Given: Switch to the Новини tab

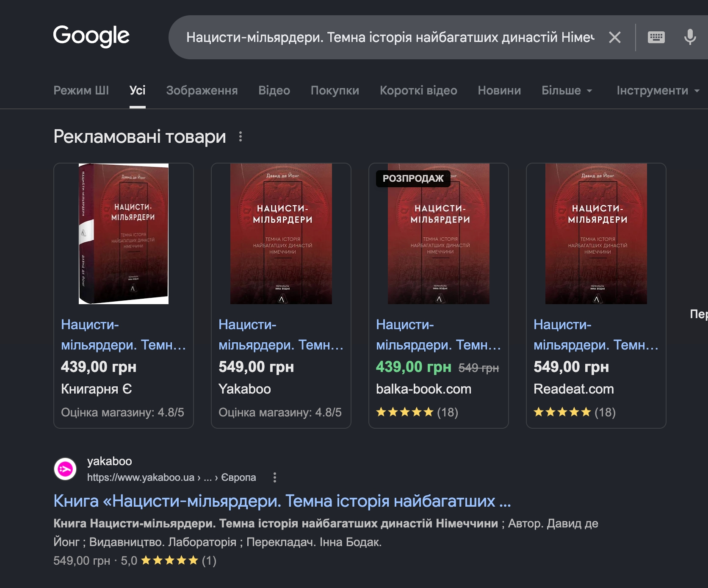Looking at the screenshot, I should point(499,90).
